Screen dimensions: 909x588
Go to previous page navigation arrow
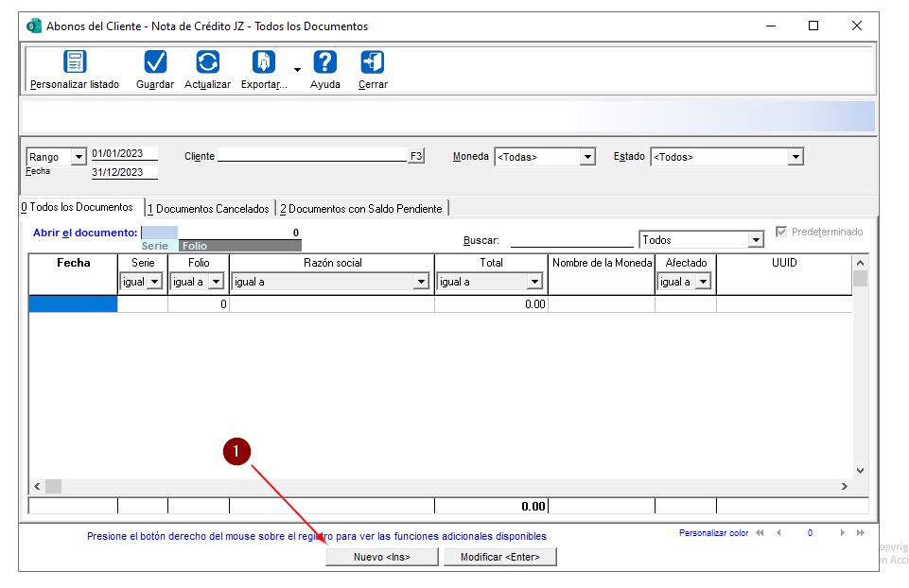click(x=778, y=533)
